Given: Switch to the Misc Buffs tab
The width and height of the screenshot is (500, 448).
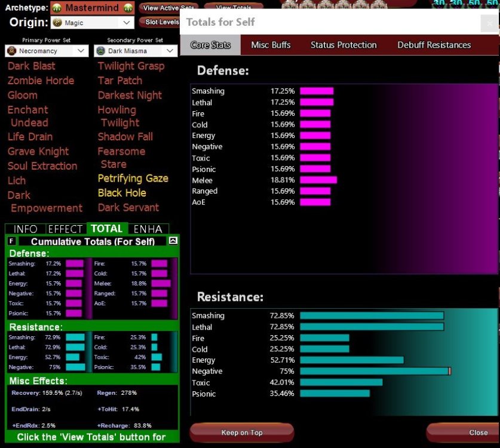Looking at the screenshot, I should 271,45.
